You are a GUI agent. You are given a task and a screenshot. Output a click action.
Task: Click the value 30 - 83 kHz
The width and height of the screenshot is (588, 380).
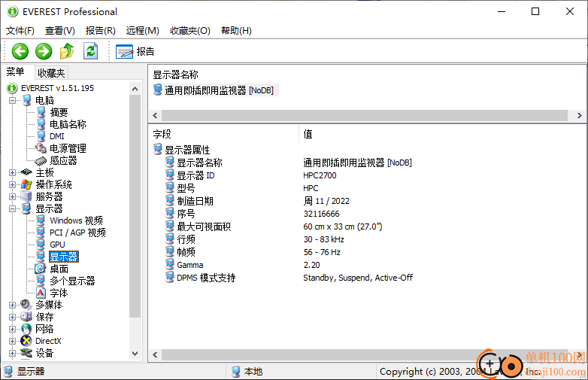[x=323, y=239]
